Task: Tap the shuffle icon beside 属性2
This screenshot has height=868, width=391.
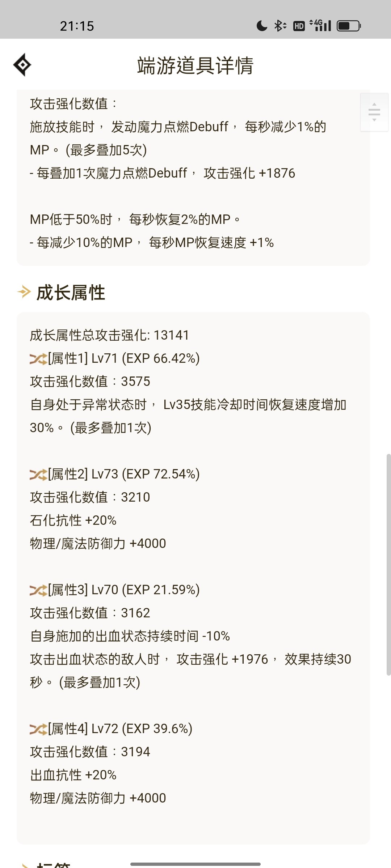Action: point(38,475)
